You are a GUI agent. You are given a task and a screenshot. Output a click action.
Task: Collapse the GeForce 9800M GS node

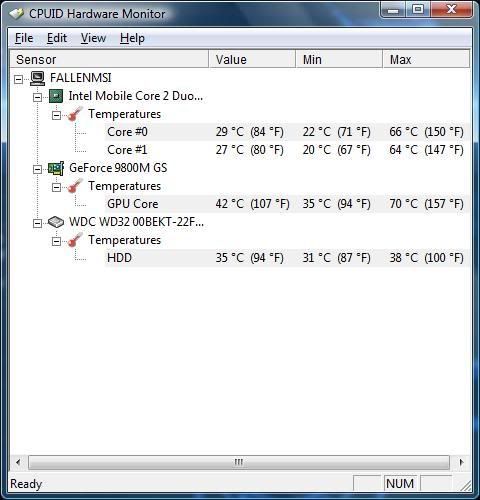coord(38,169)
